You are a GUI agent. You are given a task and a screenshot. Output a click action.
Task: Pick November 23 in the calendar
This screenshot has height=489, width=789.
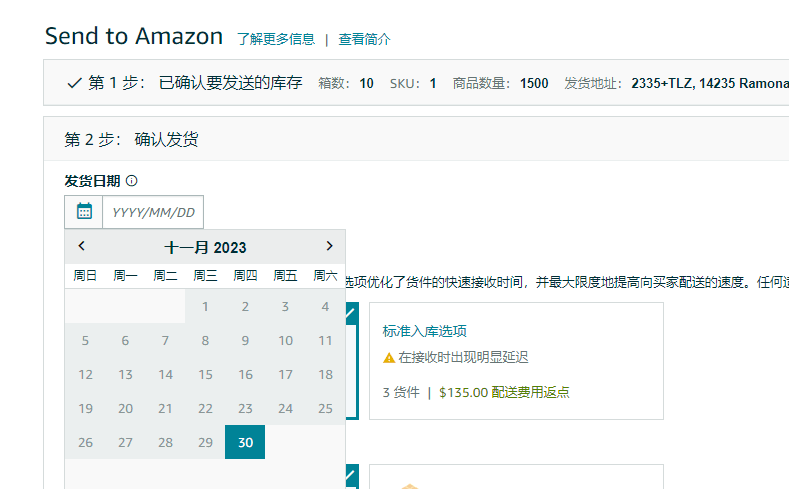click(245, 408)
